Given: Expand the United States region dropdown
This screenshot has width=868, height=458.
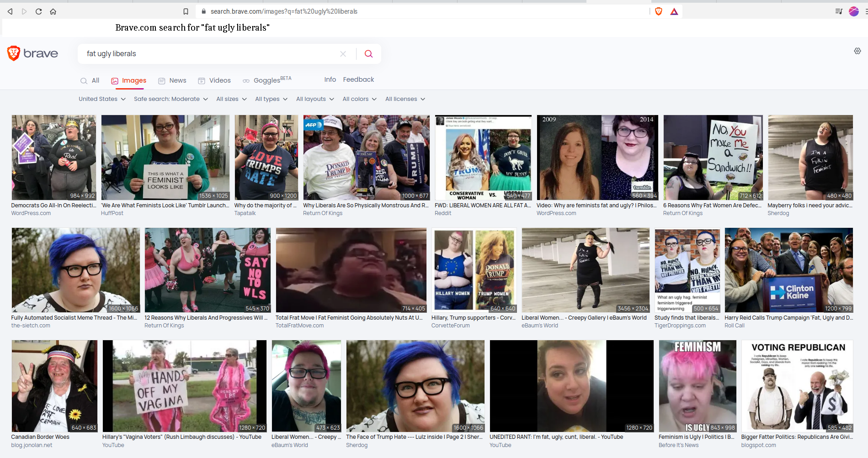Looking at the screenshot, I should [102, 99].
